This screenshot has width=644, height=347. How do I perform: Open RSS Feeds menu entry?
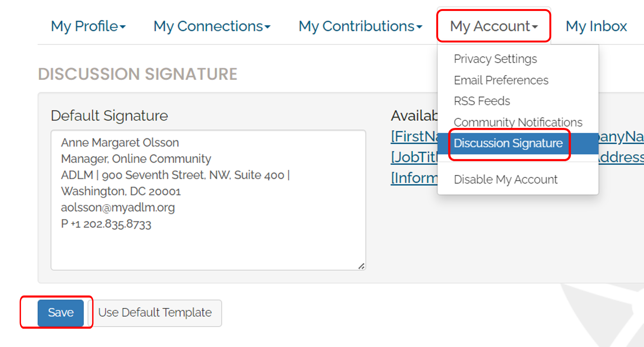tap(482, 101)
